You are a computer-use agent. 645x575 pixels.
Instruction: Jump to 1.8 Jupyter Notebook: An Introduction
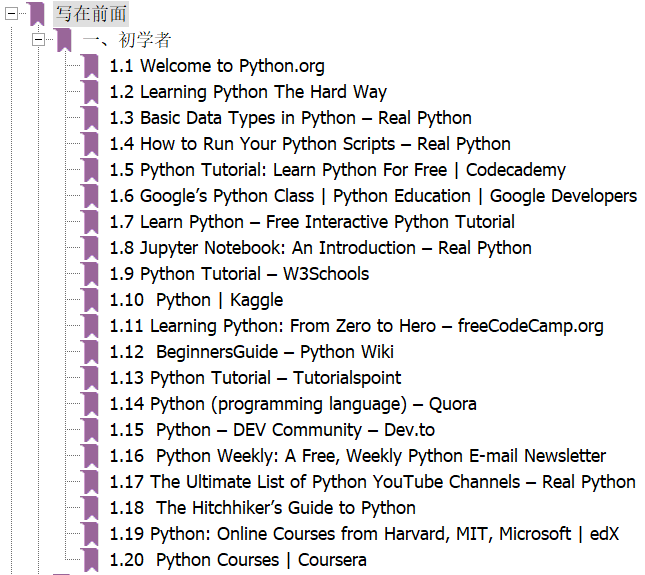click(x=320, y=248)
